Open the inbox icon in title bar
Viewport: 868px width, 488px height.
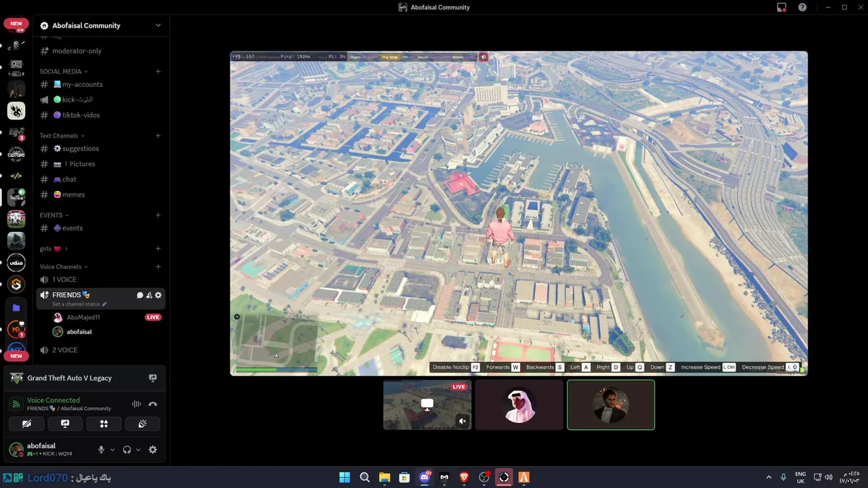(782, 7)
